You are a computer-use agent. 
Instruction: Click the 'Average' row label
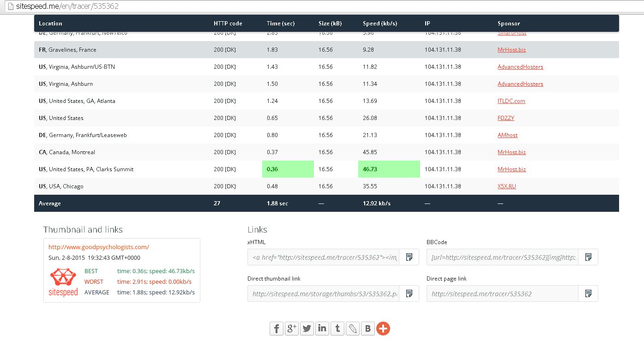click(50, 203)
